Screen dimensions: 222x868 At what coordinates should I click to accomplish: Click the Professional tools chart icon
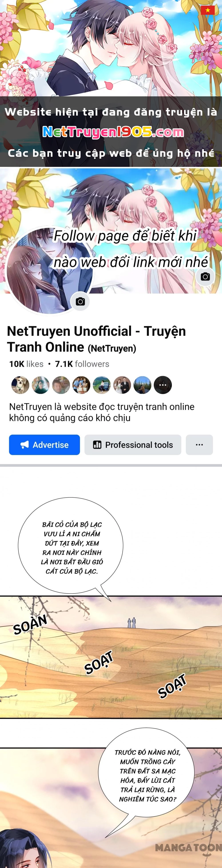97,445
